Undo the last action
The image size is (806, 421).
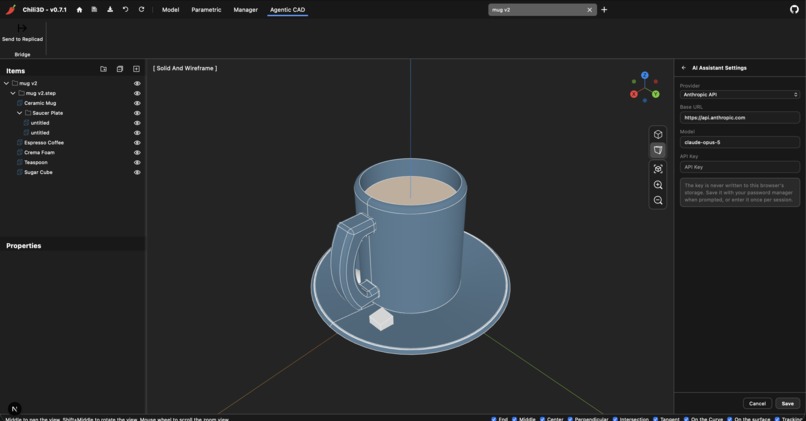[125, 9]
